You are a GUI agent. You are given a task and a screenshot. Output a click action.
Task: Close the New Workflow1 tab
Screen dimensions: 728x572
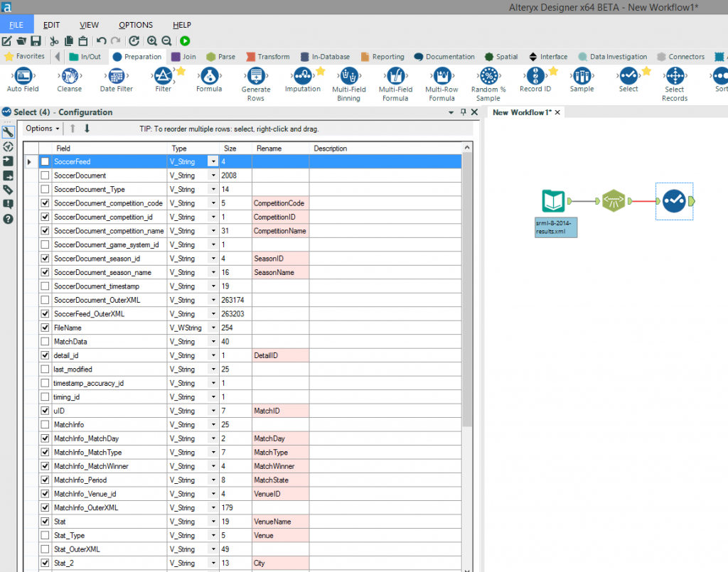[557, 112]
